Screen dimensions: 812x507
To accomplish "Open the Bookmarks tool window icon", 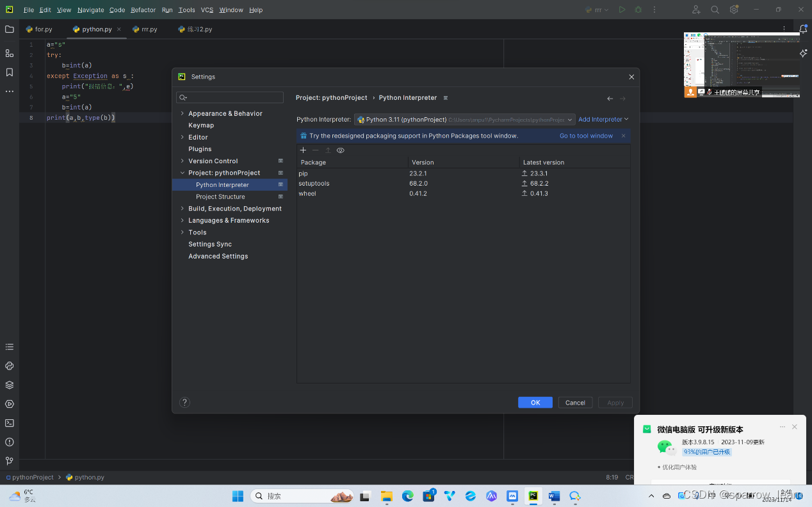I will tap(9, 72).
